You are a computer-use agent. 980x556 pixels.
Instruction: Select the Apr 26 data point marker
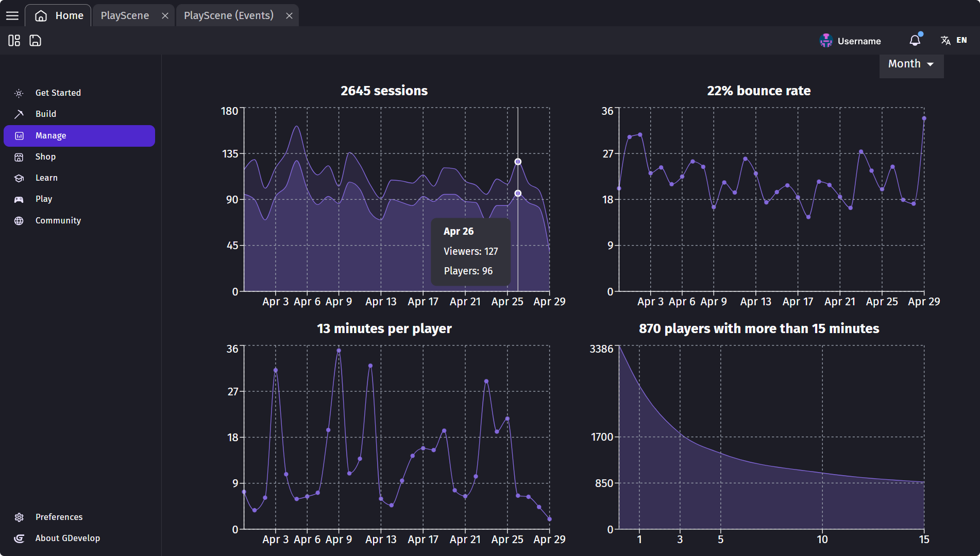[518, 161]
